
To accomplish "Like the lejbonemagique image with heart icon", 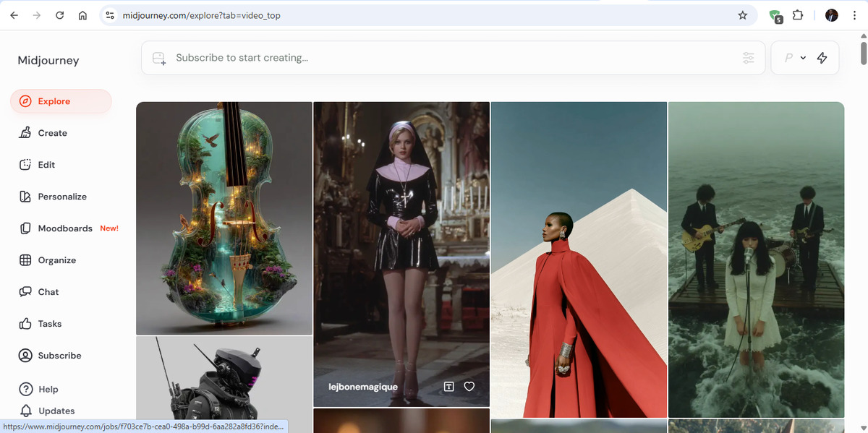I will coord(469,387).
